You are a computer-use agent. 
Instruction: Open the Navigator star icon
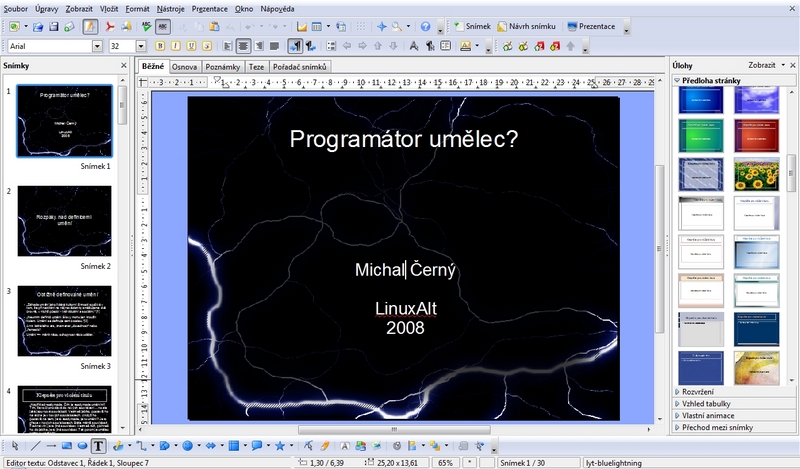click(382, 27)
